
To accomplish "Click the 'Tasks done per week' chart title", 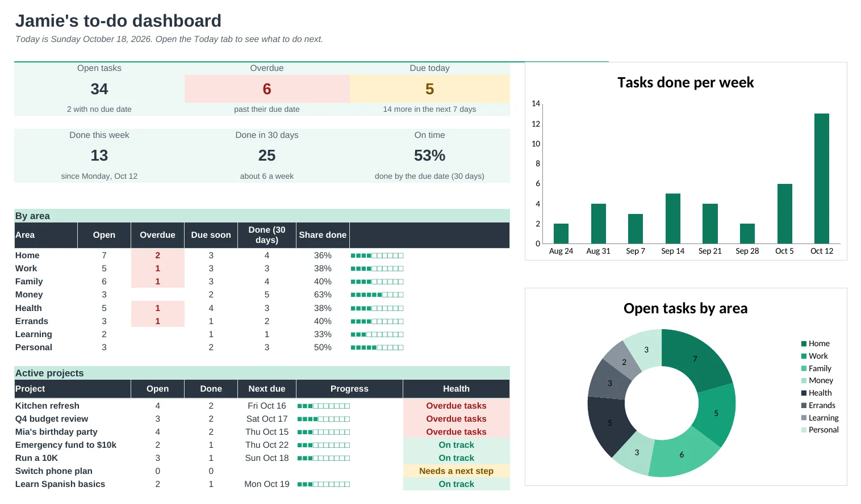I will coord(686,83).
